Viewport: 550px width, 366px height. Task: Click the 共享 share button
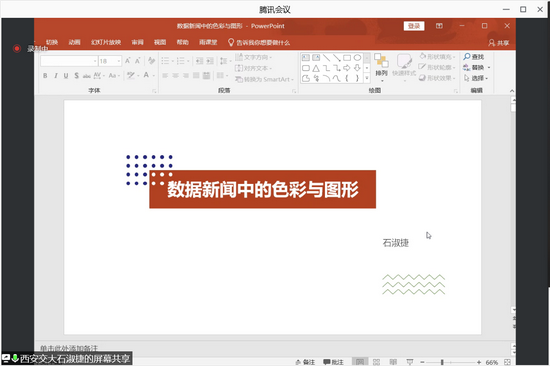pos(498,43)
